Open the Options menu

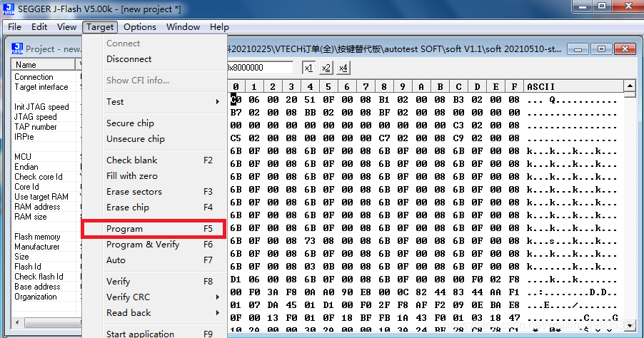click(140, 27)
